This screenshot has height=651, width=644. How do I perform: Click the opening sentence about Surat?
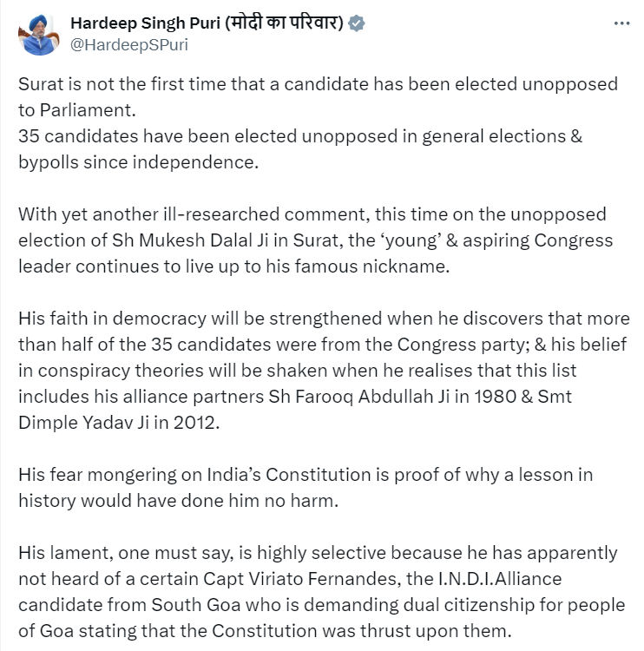318,96
